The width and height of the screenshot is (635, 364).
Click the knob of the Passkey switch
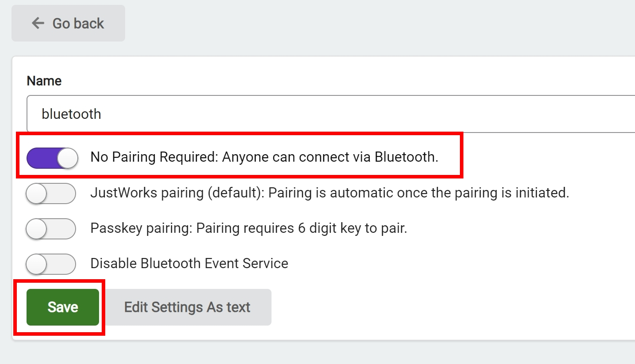pos(36,228)
